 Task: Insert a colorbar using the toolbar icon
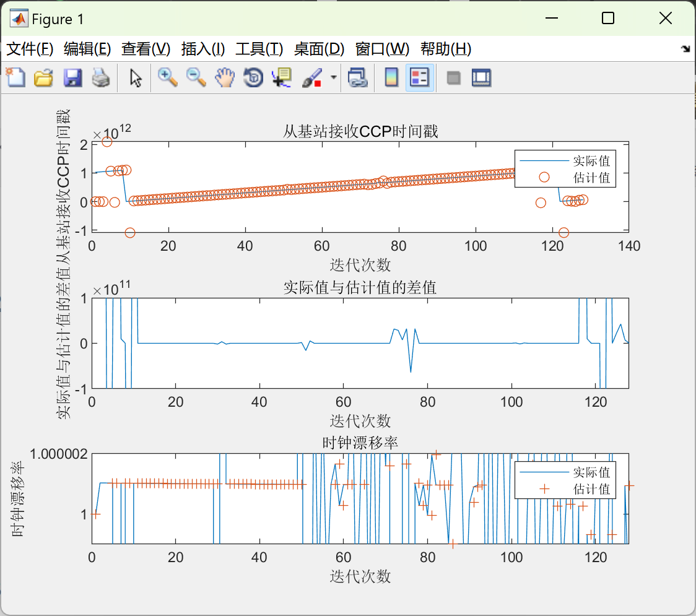[391, 77]
